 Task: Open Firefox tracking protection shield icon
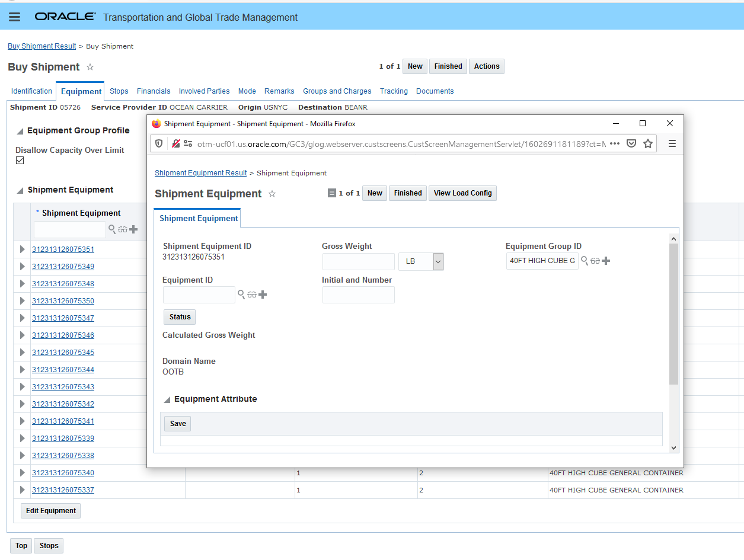point(159,143)
